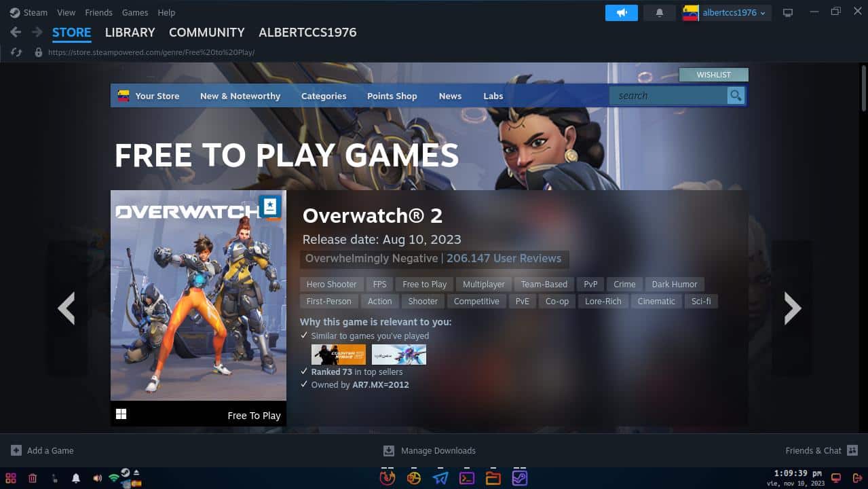
Task: Click the Cinematic tag
Action: [656, 302]
